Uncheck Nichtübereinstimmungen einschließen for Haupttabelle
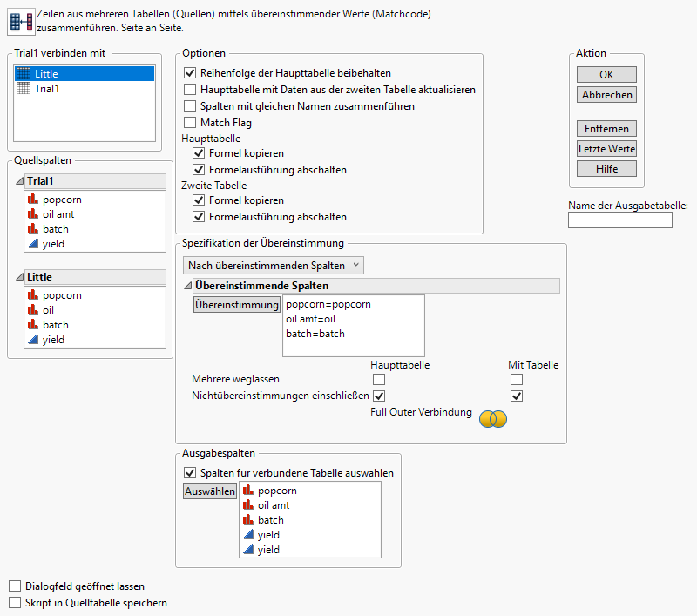Viewport: 697px width, 616px height. (x=379, y=396)
